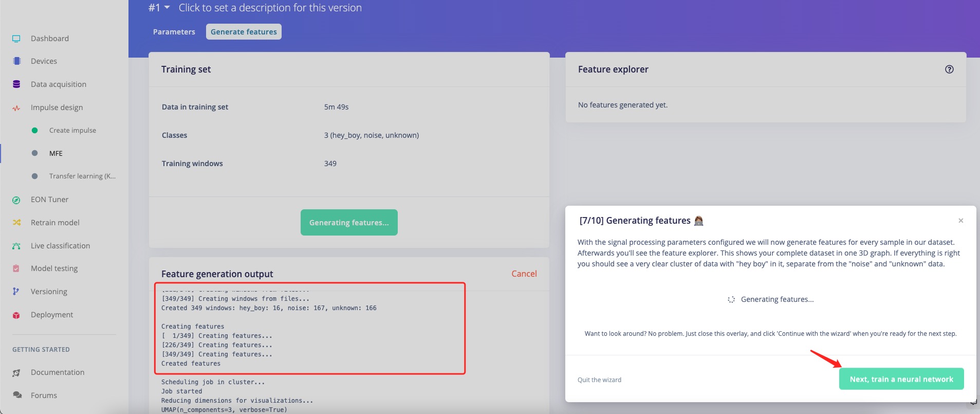Open Documentation link in sidebar

(58, 372)
